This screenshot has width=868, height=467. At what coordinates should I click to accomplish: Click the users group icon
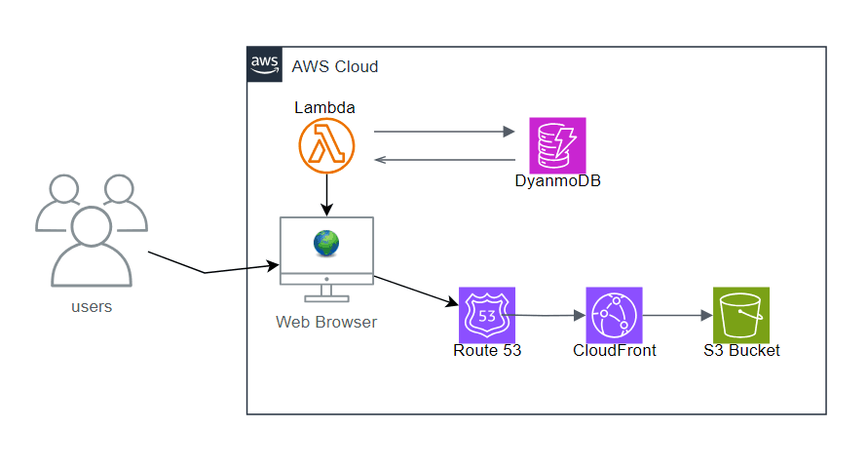tap(92, 230)
